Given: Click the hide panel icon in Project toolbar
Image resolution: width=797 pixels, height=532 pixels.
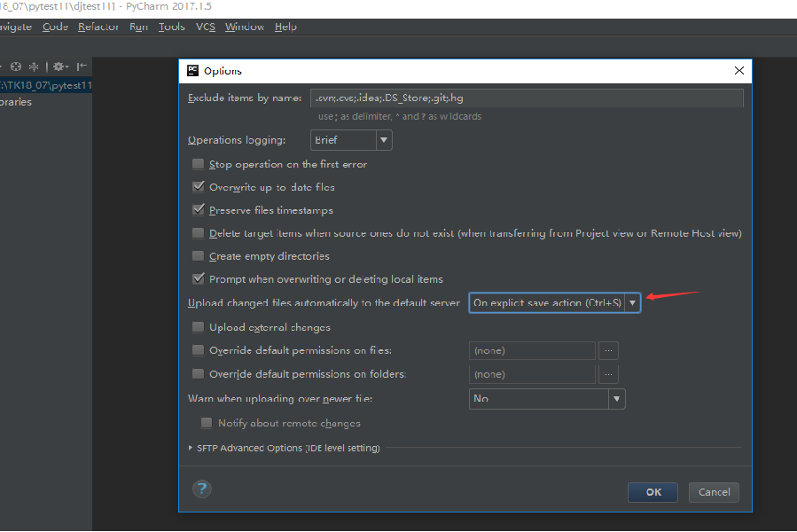Looking at the screenshot, I should point(82,66).
